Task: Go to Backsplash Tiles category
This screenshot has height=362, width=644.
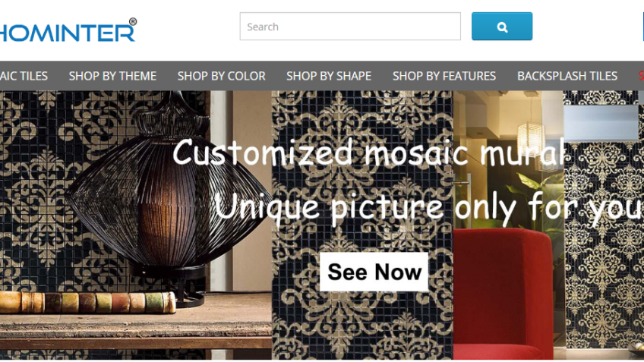Action: click(567, 76)
